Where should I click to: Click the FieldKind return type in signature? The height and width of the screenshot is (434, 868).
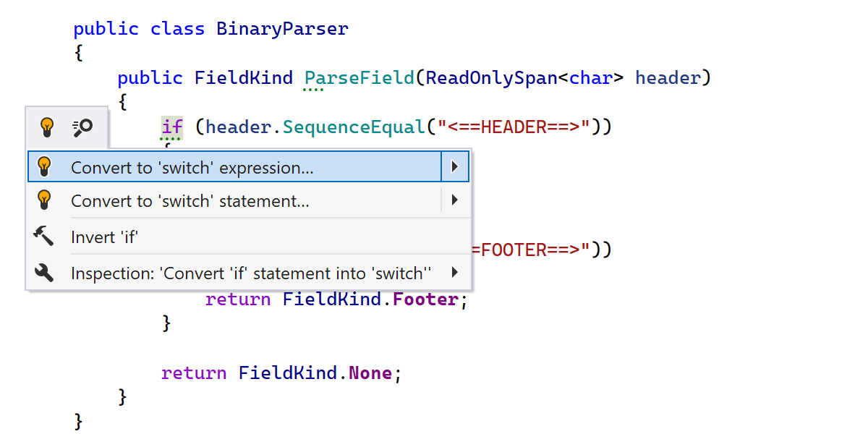(244, 78)
